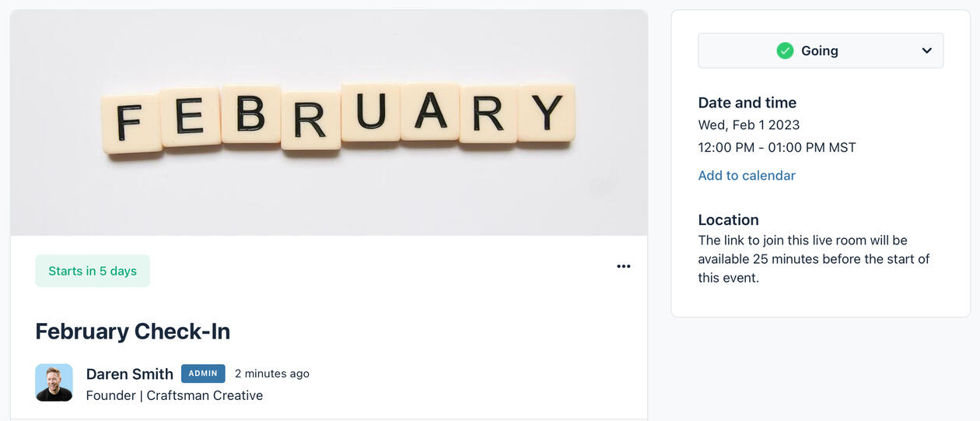Click the Founder | Craftsman Creative headline
Screen dimensions: 980x421
point(174,395)
